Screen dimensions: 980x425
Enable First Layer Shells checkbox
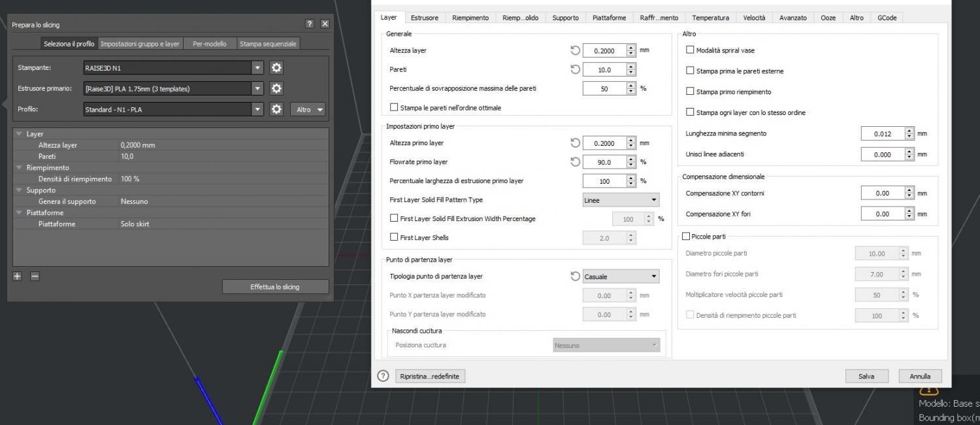pos(394,237)
